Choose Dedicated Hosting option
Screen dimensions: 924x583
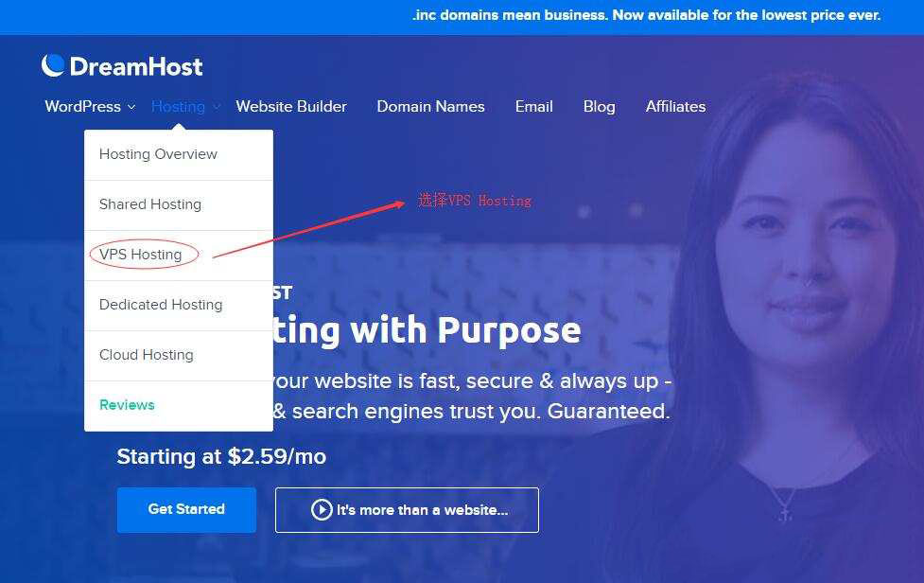(x=179, y=306)
